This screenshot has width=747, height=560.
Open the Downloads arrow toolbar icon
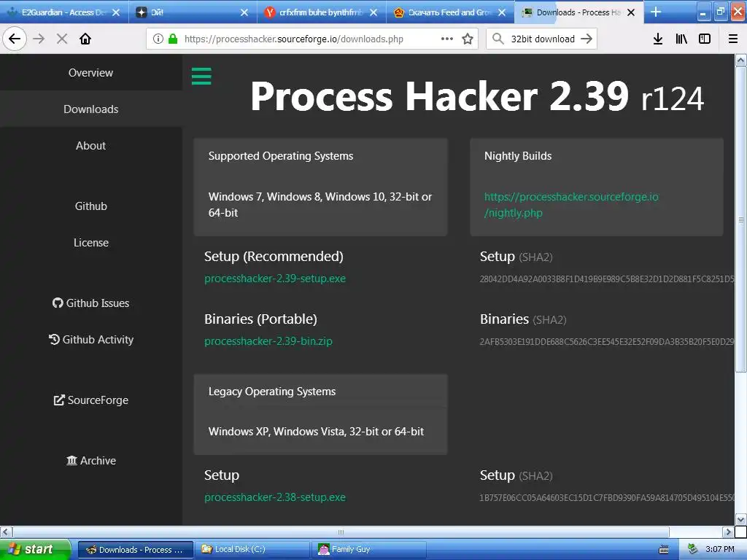pos(658,39)
